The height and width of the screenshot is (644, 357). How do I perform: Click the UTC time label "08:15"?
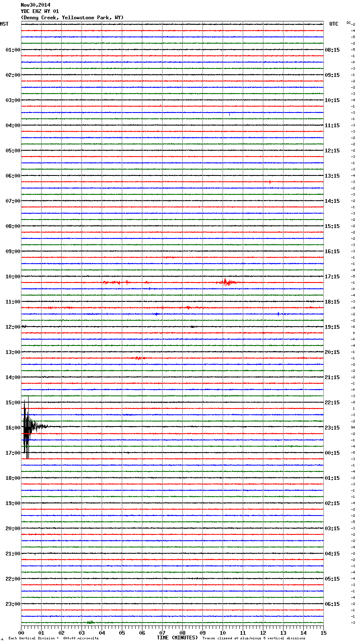(332, 50)
